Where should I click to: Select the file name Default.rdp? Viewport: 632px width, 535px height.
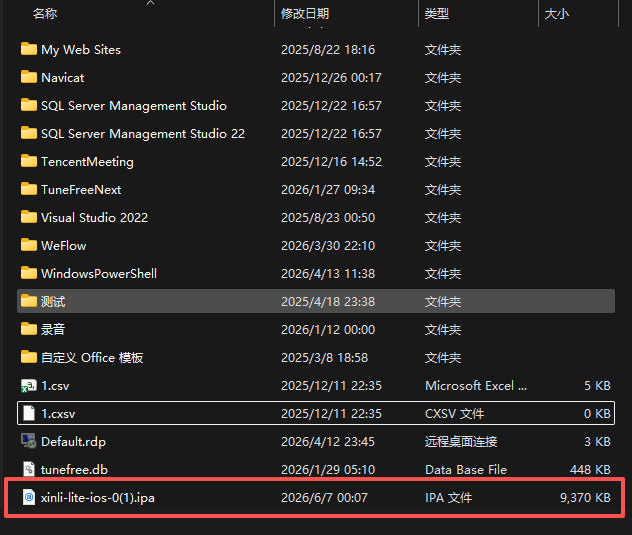point(73,441)
